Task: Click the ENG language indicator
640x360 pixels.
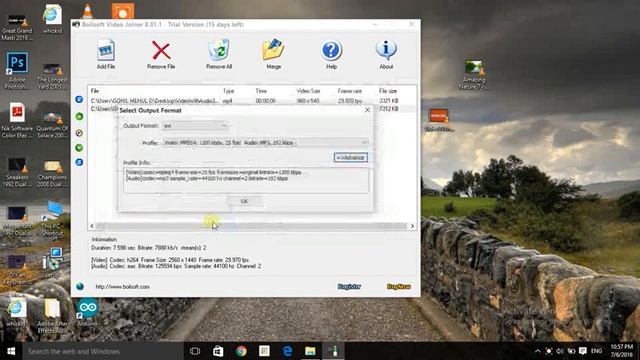Action: click(x=596, y=351)
